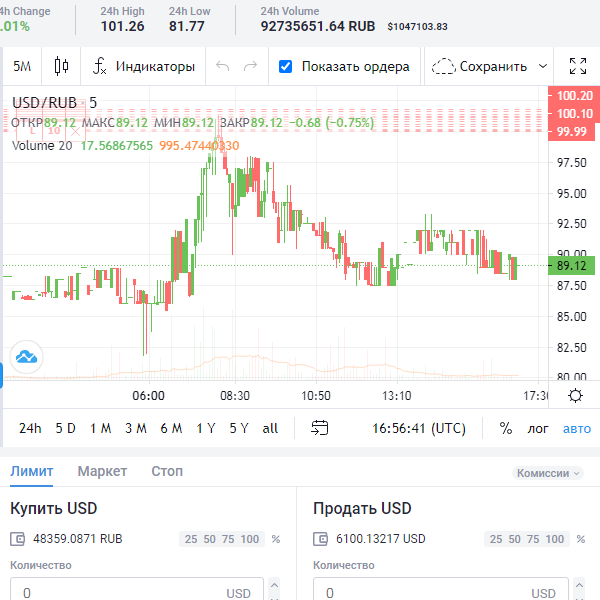Viewport: 600px width, 600px height.
Task: Switch to the Стоп order tab
Action: pyautogui.click(x=166, y=471)
